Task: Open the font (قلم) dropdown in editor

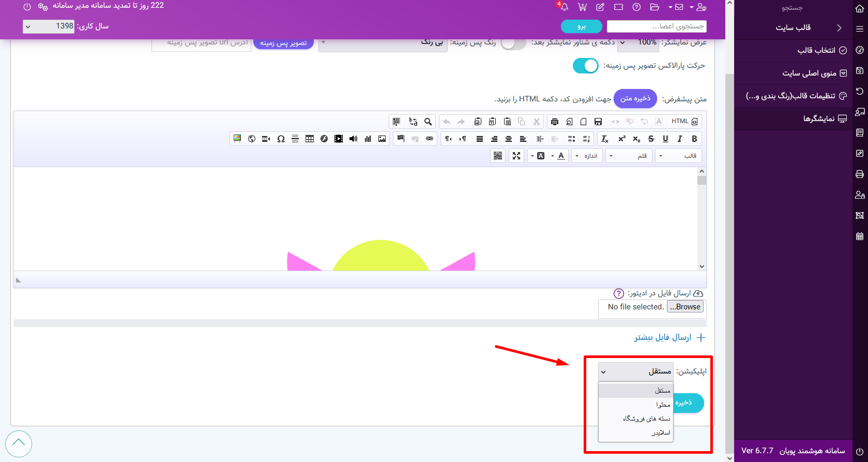Action: [628, 156]
